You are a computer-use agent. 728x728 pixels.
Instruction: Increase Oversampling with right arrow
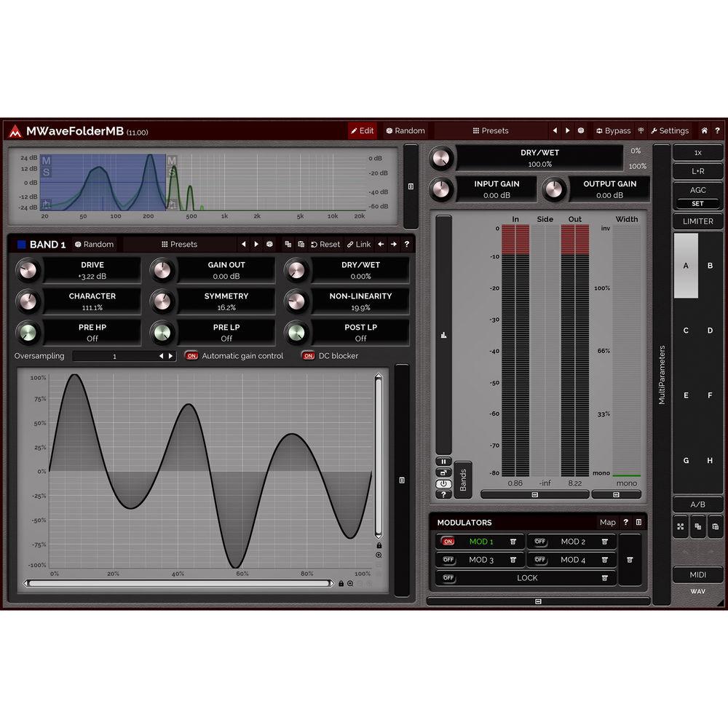[171, 356]
